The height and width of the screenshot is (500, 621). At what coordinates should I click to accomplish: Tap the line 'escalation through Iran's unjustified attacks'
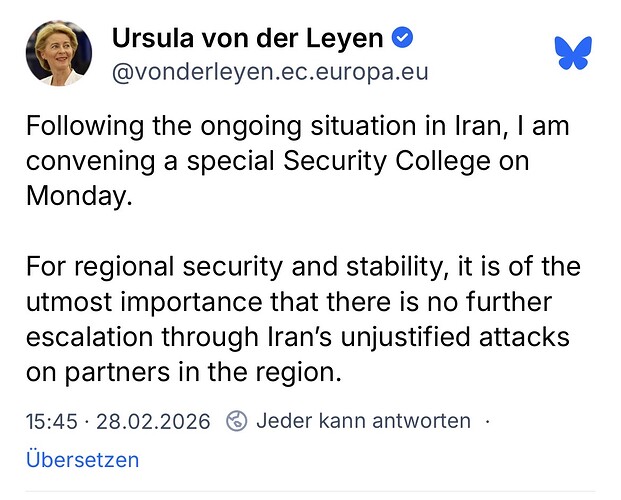(x=298, y=334)
